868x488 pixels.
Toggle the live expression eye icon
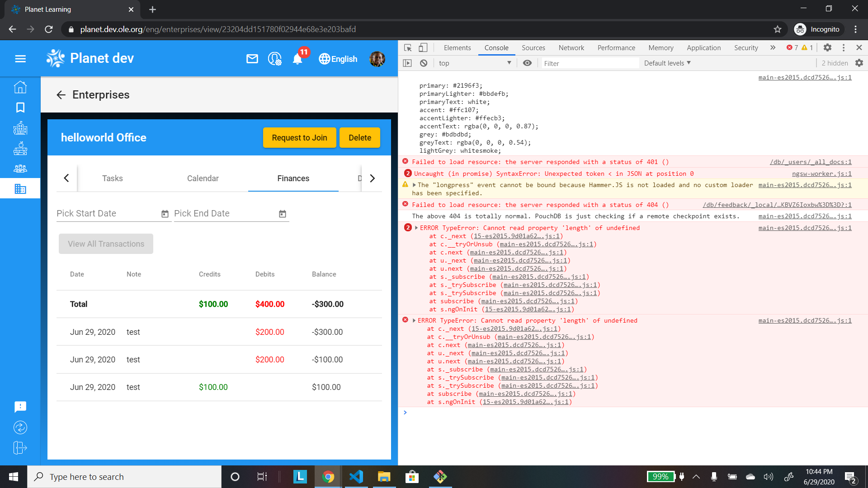pyautogui.click(x=527, y=63)
